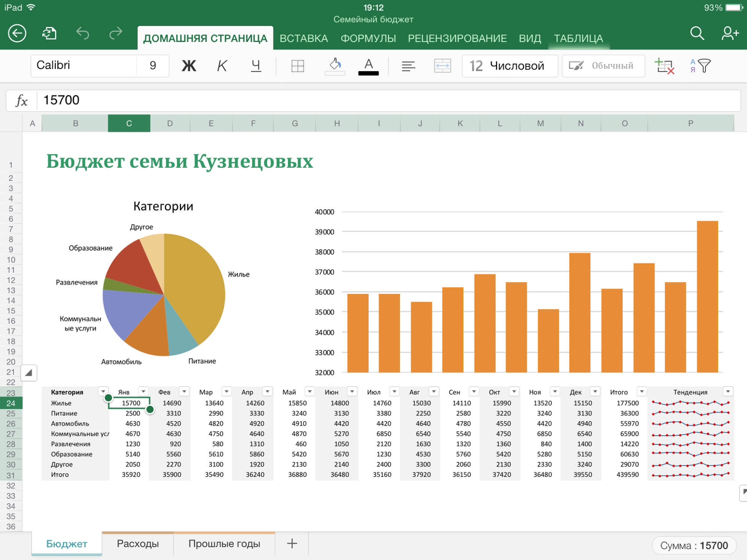Click the share add-person icon
The width and height of the screenshot is (747, 560).
(730, 34)
